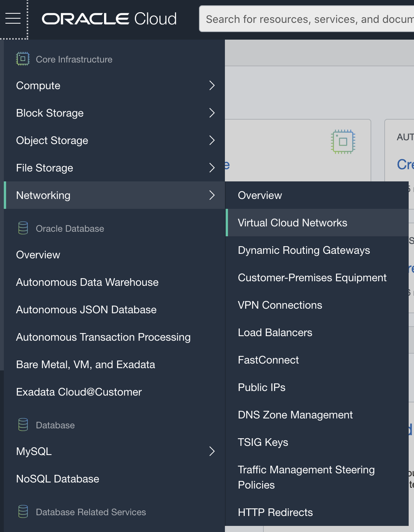Image resolution: width=414 pixels, height=532 pixels.
Task: Select FastConnect
Action: point(317,360)
